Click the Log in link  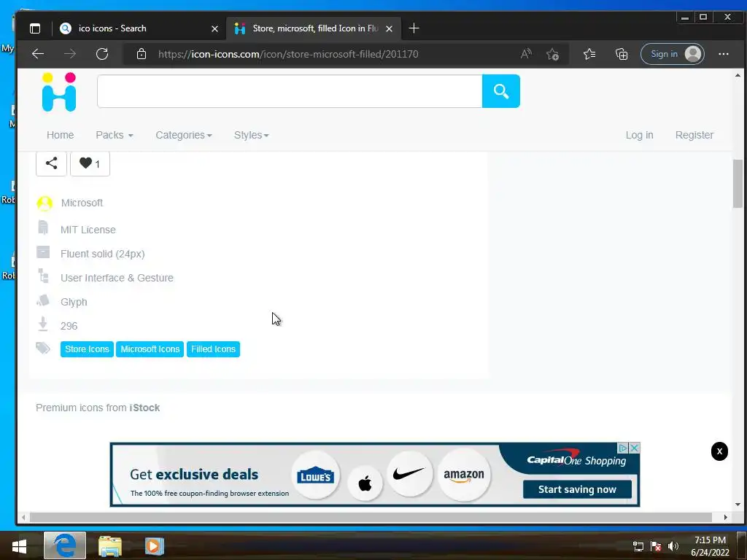639,135
